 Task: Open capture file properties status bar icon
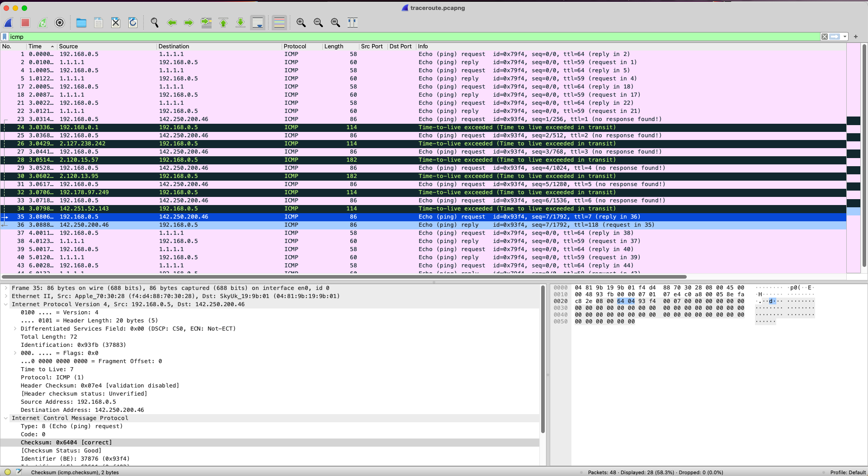19,472
